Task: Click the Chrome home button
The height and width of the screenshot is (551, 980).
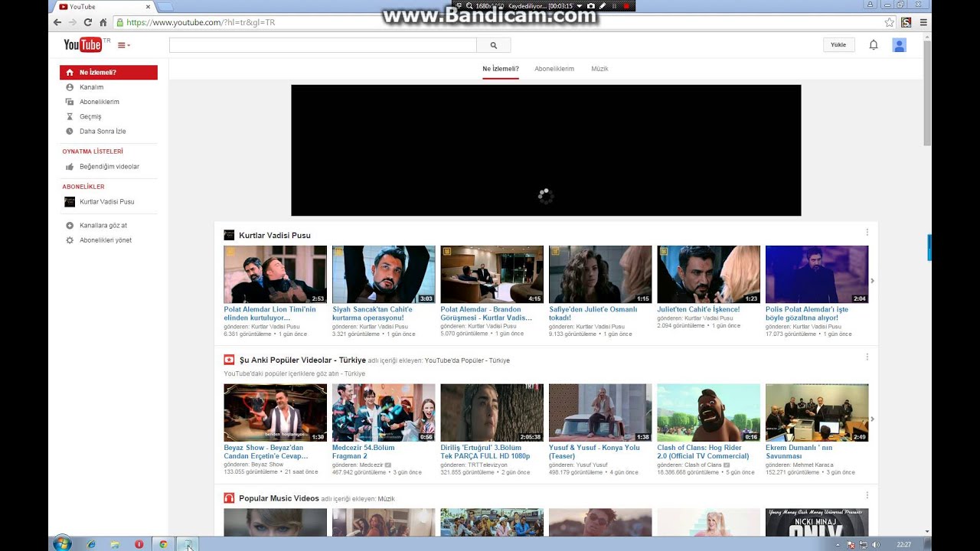Action: point(103,22)
